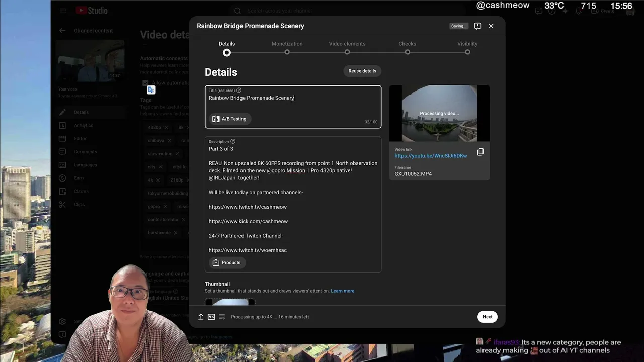The height and width of the screenshot is (362, 644).
Task: Click the Reuse details button
Action: click(362, 71)
